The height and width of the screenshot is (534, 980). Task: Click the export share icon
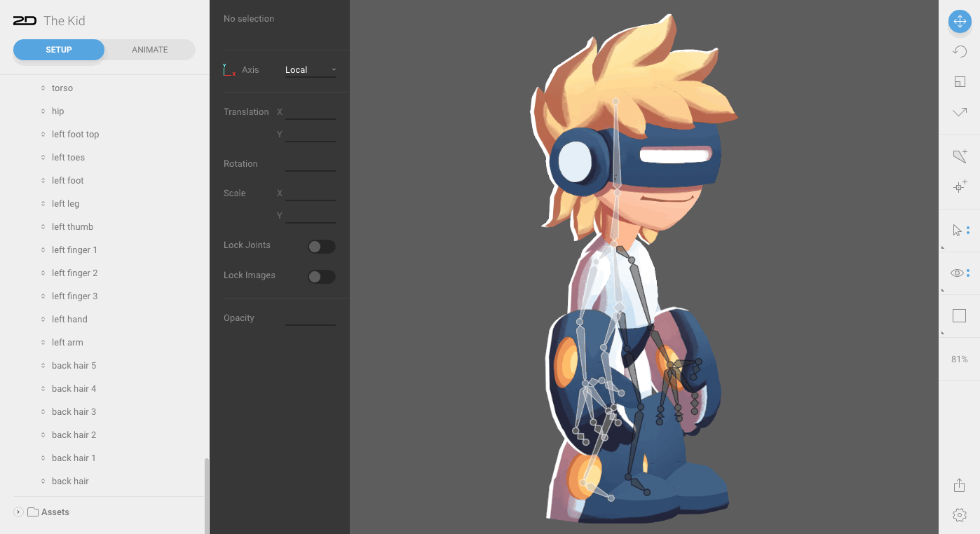[x=960, y=485]
